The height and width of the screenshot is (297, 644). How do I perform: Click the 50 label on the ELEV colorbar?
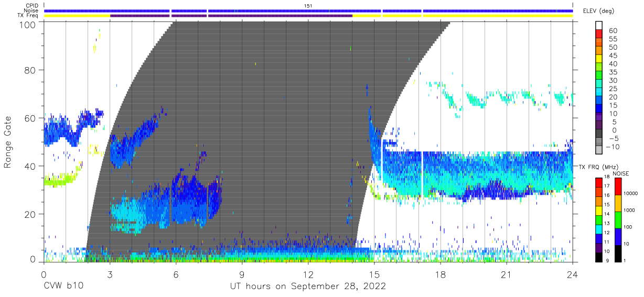pyautogui.click(x=613, y=48)
